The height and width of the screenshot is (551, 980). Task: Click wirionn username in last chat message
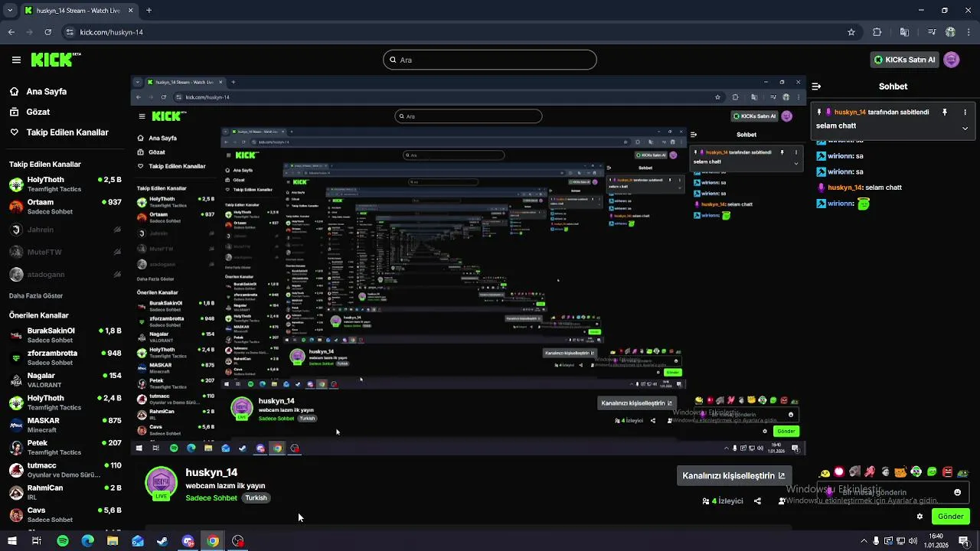841,204
